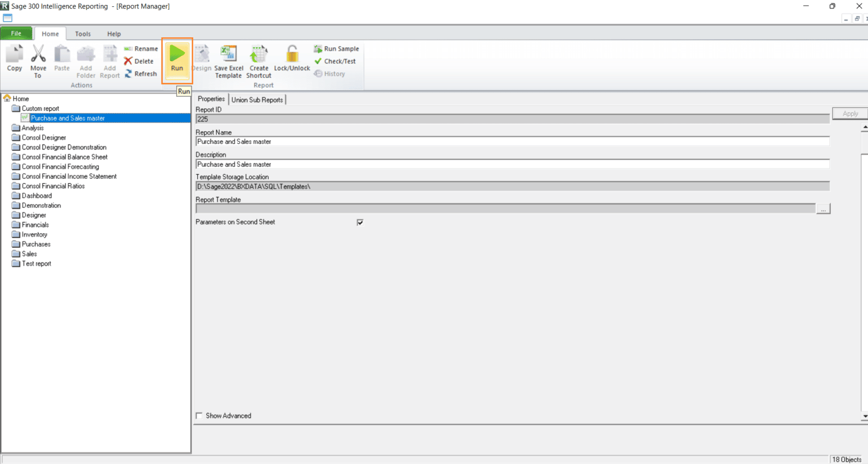Enable Show Advanced options

tap(199, 415)
